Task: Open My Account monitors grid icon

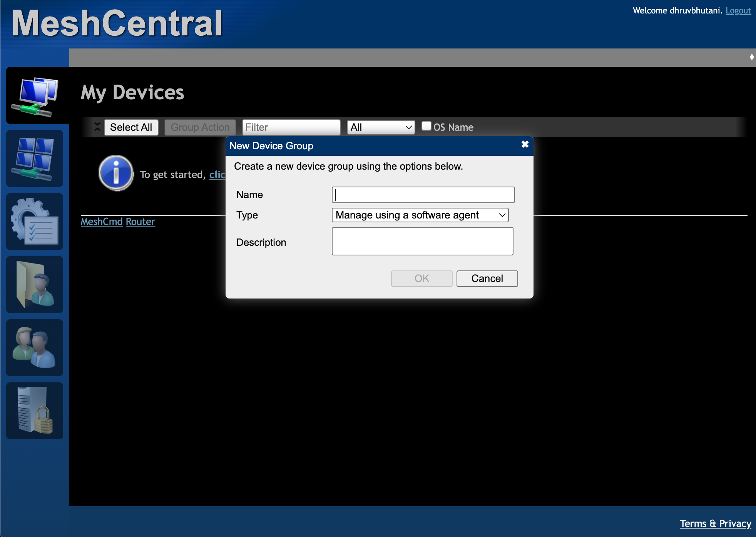Action: tap(35, 158)
